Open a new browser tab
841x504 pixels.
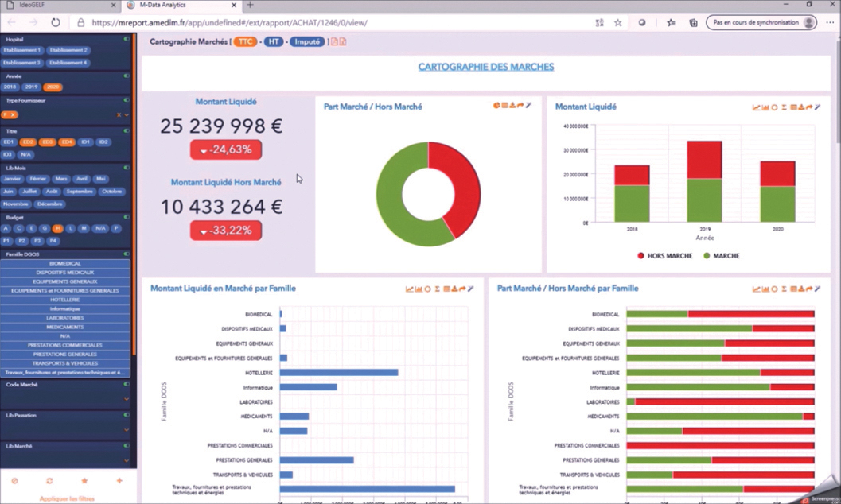[250, 5]
